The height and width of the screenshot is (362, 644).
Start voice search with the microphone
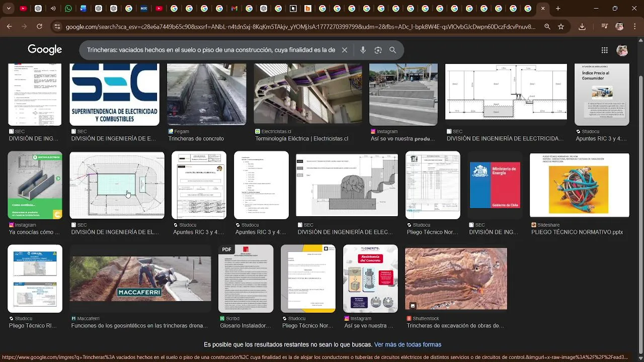(363, 50)
